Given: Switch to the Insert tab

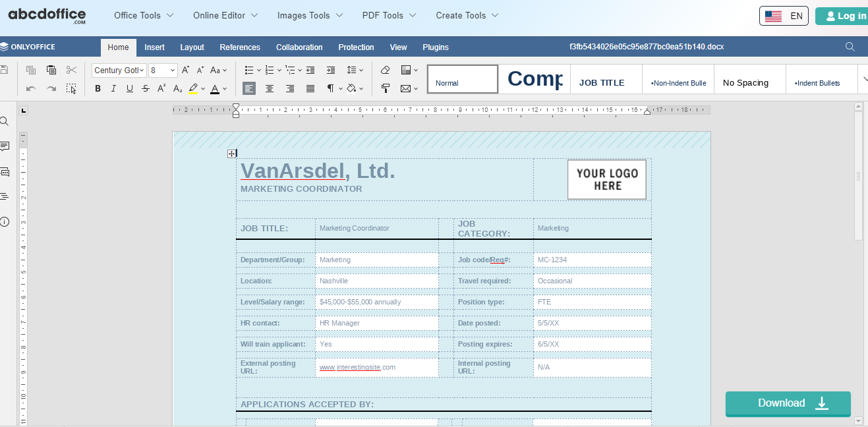Looking at the screenshot, I should (154, 47).
